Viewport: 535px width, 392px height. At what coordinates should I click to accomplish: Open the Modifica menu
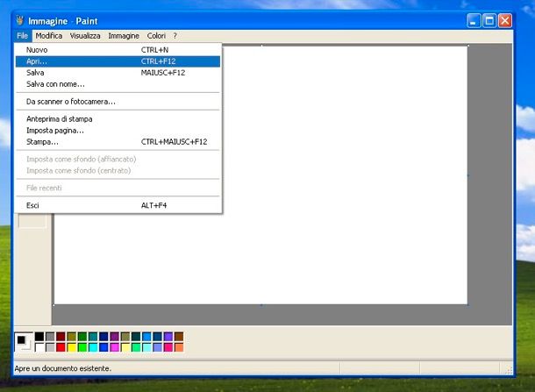pos(49,36)
